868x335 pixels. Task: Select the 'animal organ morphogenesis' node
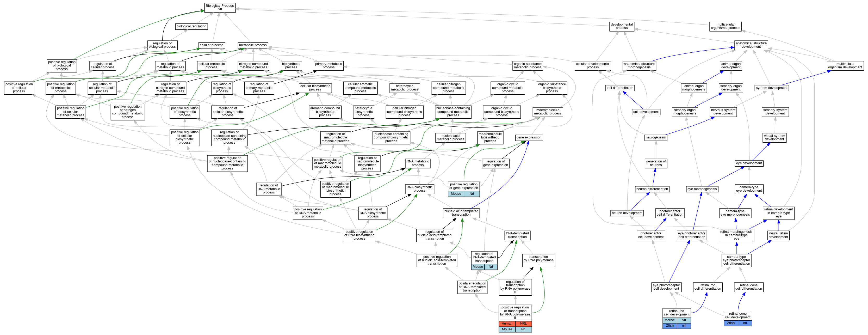[693, 88]
